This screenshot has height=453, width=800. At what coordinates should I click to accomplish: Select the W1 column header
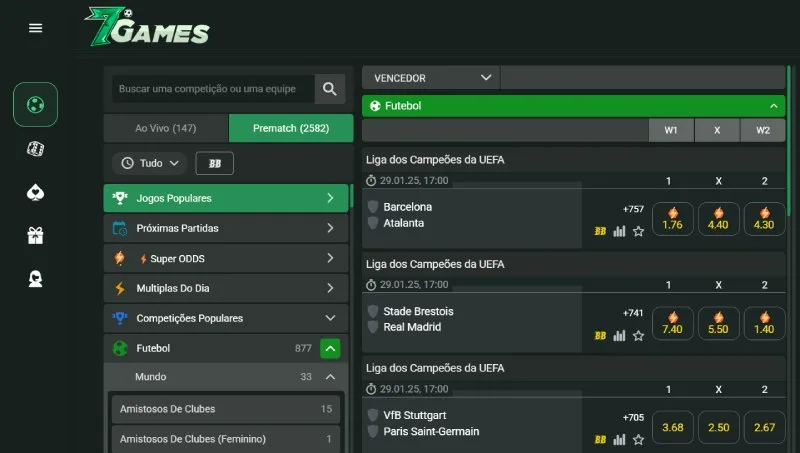coord(671,130)
